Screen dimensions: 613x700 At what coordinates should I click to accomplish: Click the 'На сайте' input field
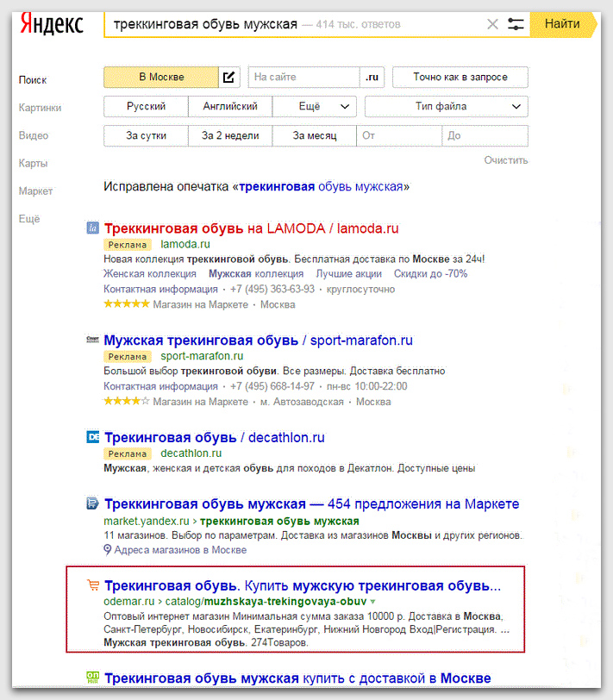(303, 78)
